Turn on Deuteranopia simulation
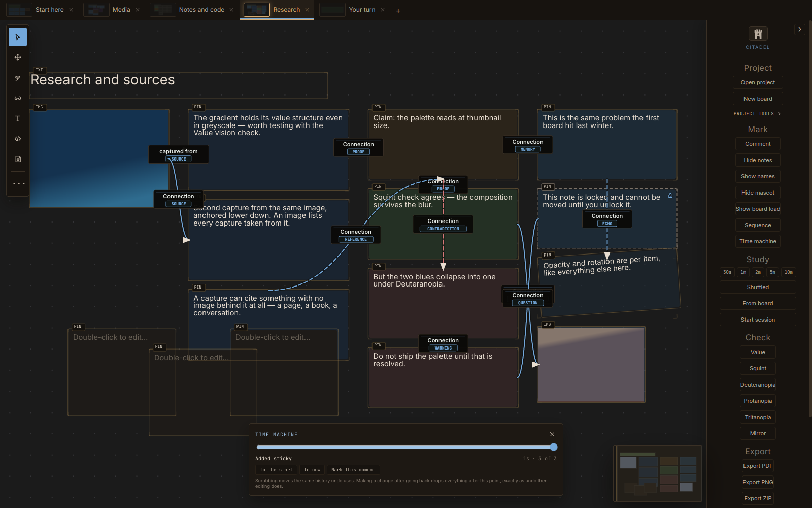Viewport: 812px width, 508px height. point(758,385)
